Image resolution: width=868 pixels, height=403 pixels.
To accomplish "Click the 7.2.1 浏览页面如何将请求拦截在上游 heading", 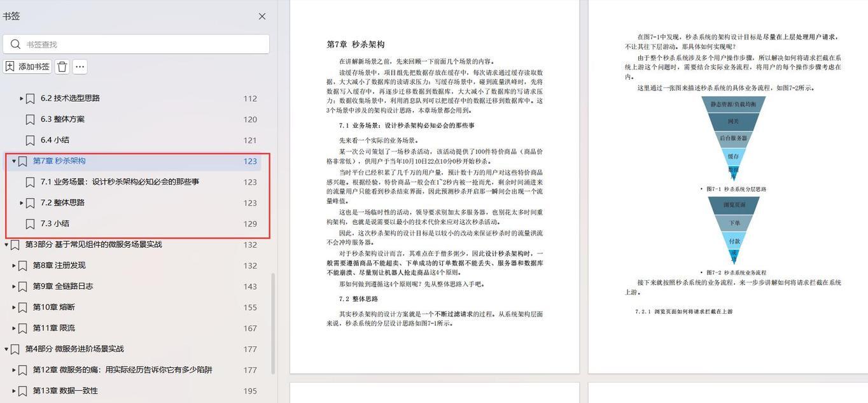I will (684, 311).
